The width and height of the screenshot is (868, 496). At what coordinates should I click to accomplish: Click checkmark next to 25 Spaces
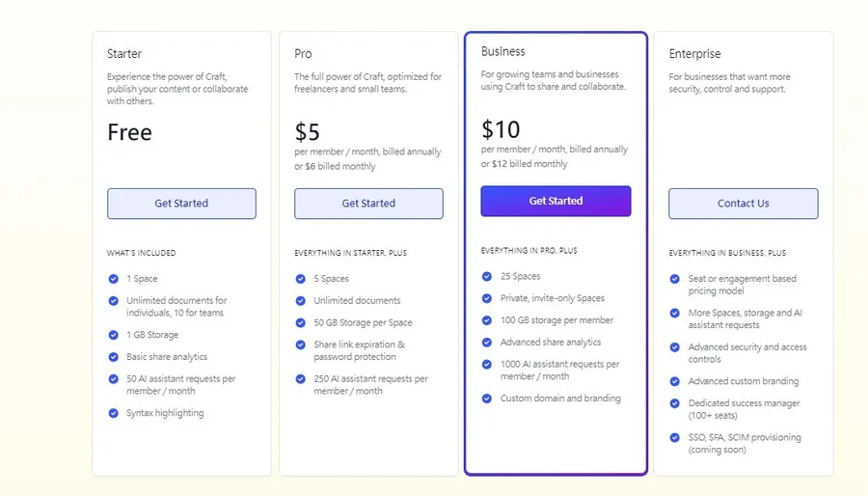(x=487, y=276)
